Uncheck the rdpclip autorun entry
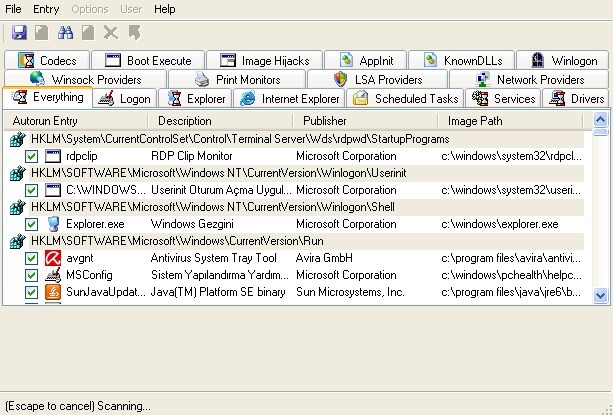The height and width of the screenshot is (415, 613). [x=31, y=157]
